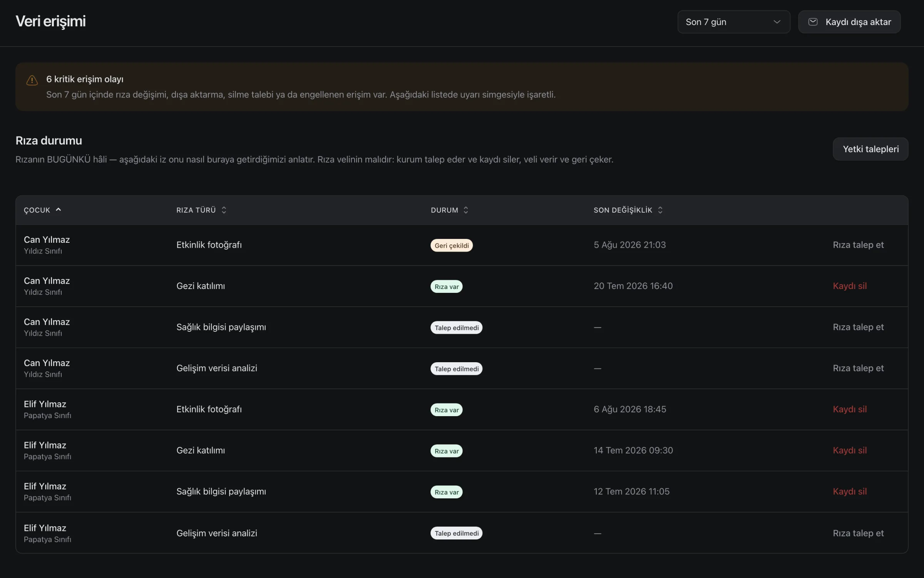
Task: Click Can Yılmaz name in Gelişim verisi row
Action: [47, 363]
